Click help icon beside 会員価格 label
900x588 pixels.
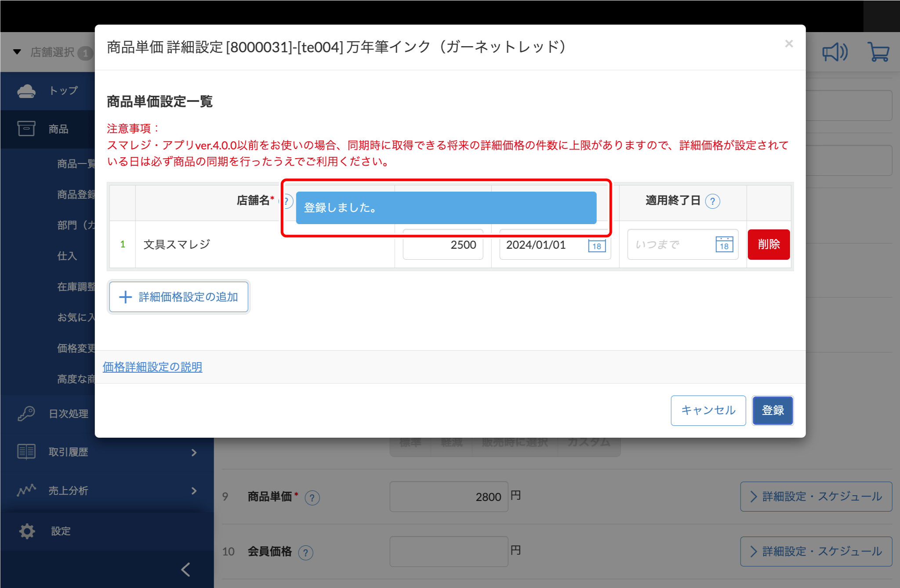click(306, 552)
